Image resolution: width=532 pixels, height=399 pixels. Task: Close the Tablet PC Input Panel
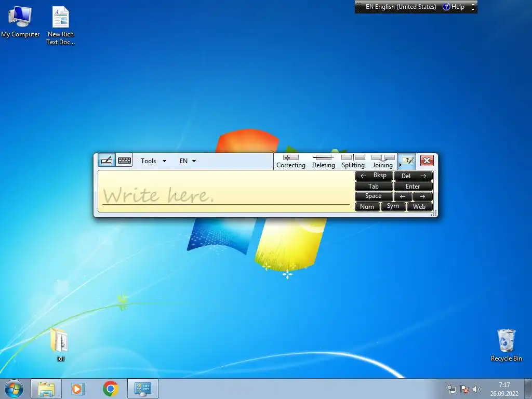(427, 161)
